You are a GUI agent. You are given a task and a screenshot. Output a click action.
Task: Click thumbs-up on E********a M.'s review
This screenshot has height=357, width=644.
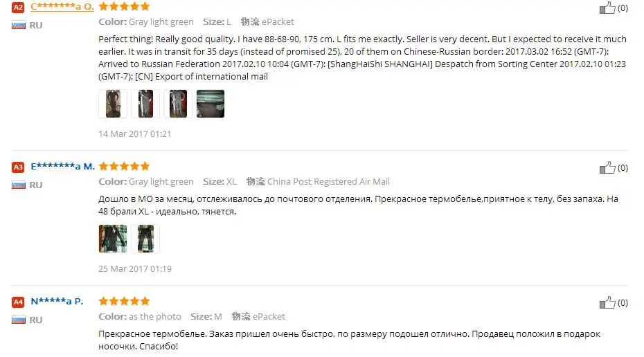tap(607, 167)
